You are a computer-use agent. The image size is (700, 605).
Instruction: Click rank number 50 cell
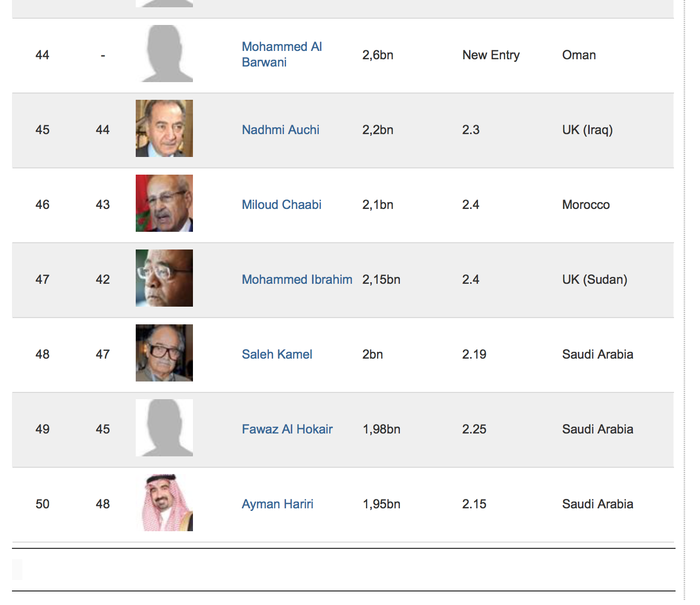click(43, 504)
